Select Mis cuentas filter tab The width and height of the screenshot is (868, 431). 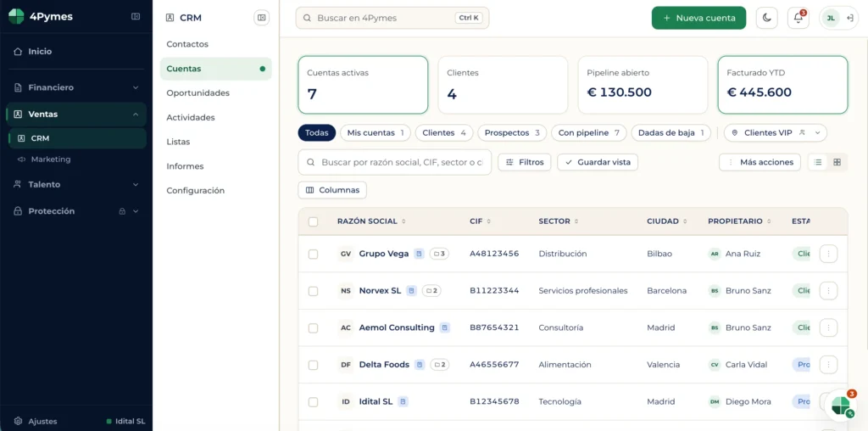[376, 133]
